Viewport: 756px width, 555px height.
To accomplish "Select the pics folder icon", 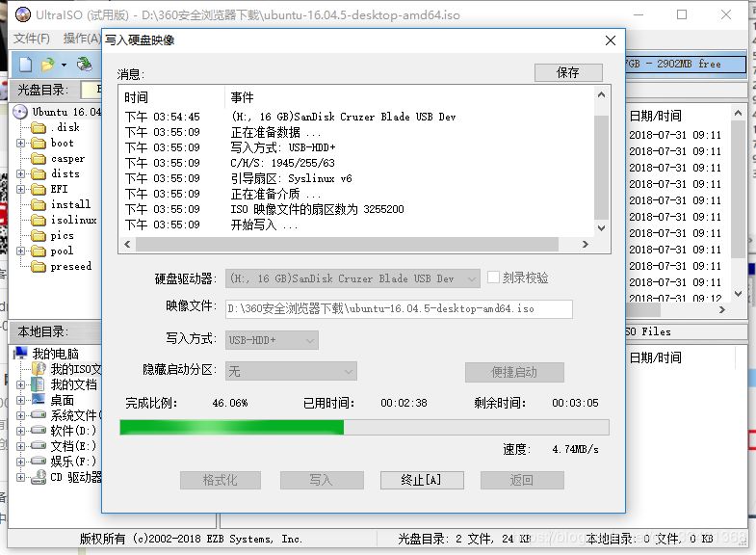I will 39,236.
